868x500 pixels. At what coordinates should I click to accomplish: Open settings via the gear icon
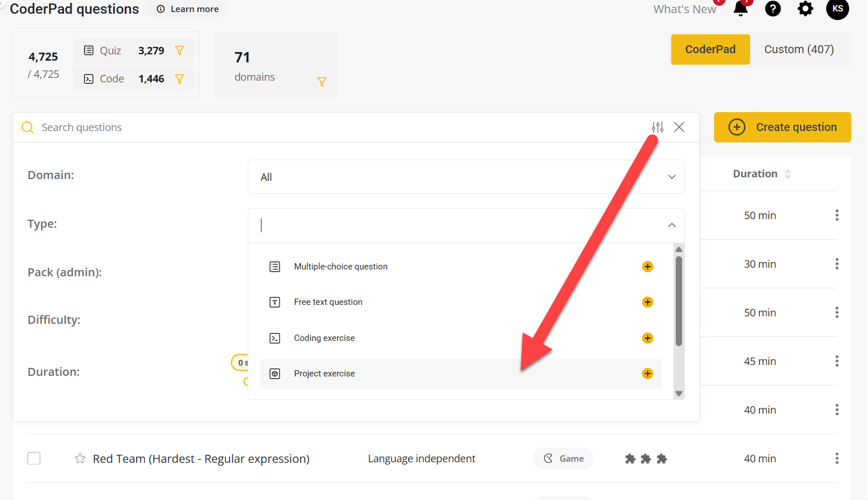pyautogui.click(x=805, y=9)
